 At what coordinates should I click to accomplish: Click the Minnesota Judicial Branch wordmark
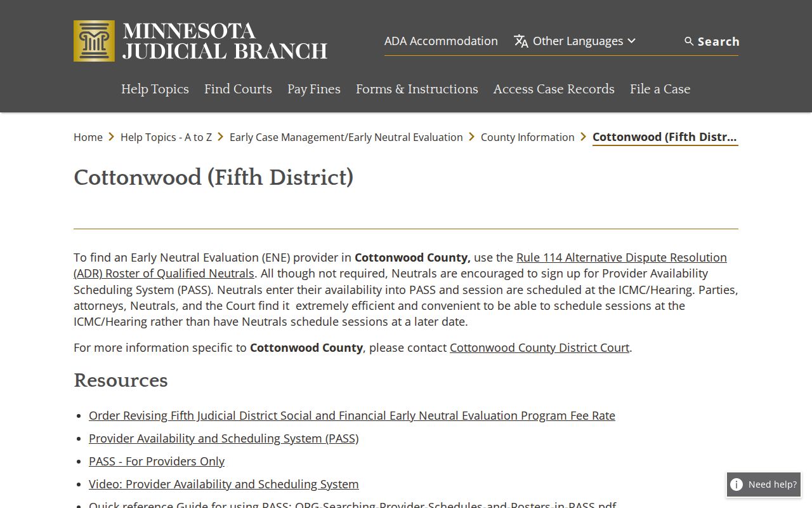225,41
